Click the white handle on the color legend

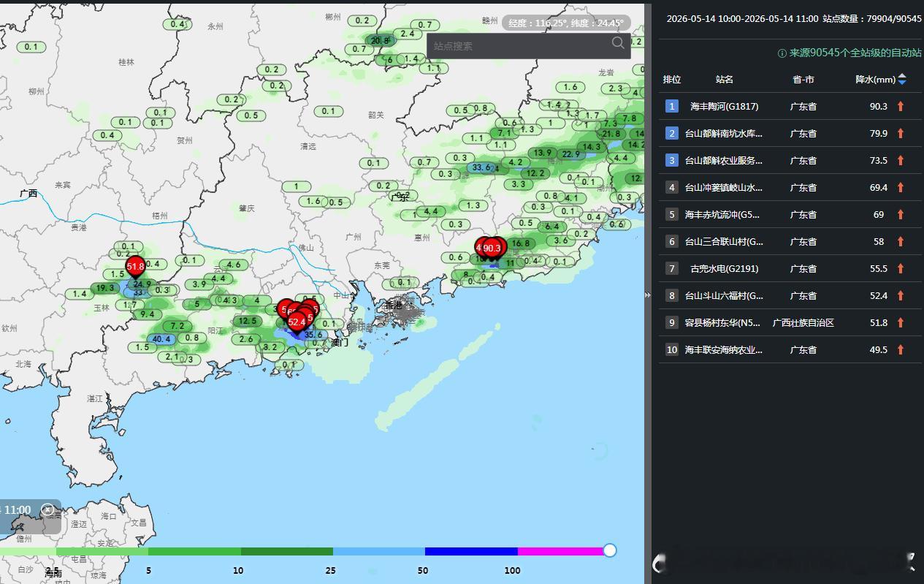[610, 550]
